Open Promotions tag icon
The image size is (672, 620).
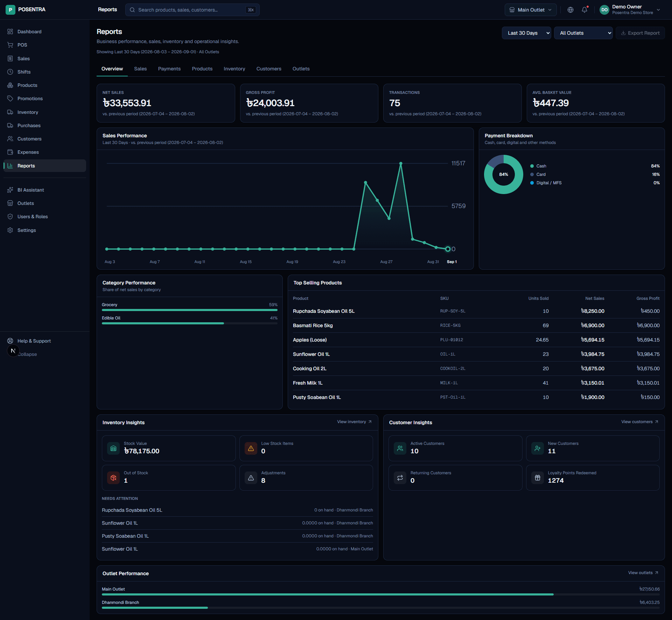point(10,98)
